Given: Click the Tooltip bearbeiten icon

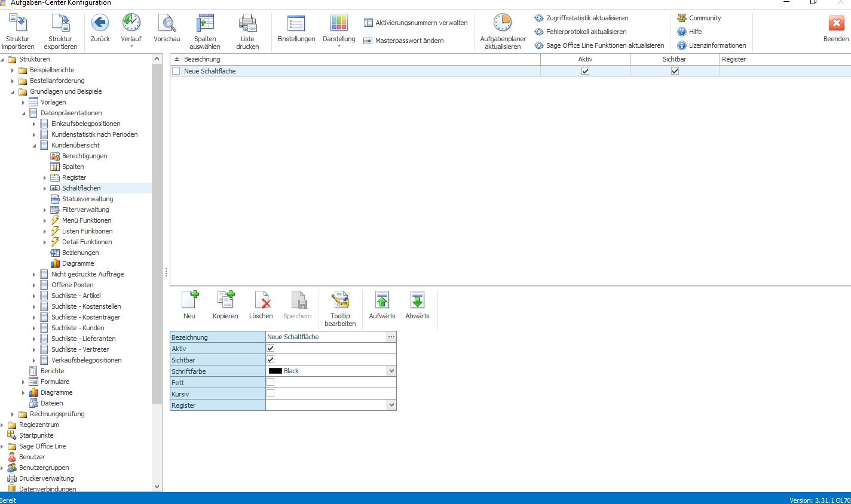Looking at the screenshot, I should (340, 300).
